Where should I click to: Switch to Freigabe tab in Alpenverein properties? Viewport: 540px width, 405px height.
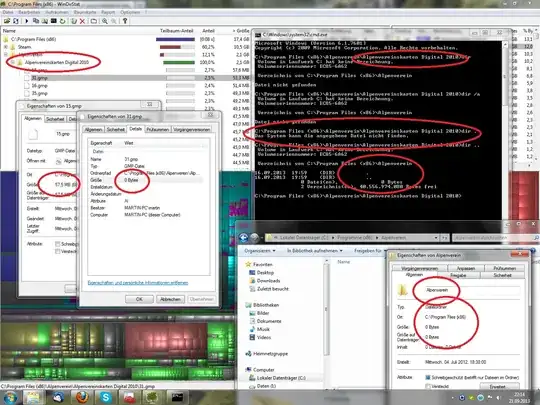(x=458, y=275)
